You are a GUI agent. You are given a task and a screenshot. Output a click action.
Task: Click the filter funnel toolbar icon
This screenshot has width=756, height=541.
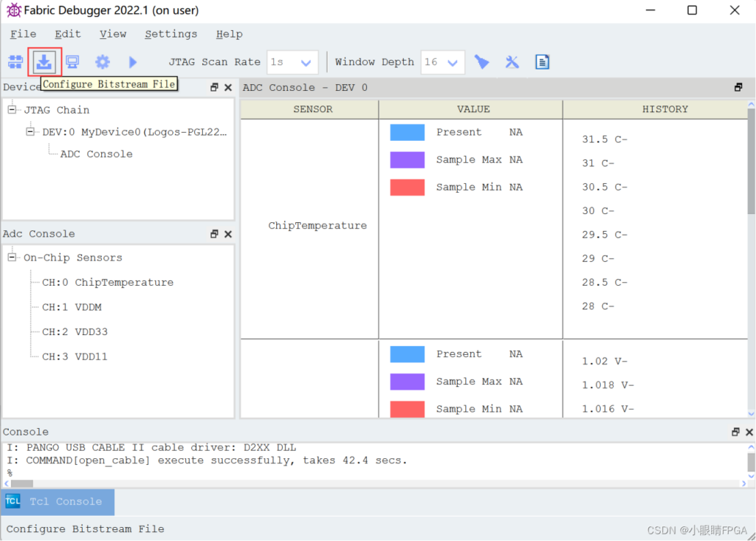(482, 62)
